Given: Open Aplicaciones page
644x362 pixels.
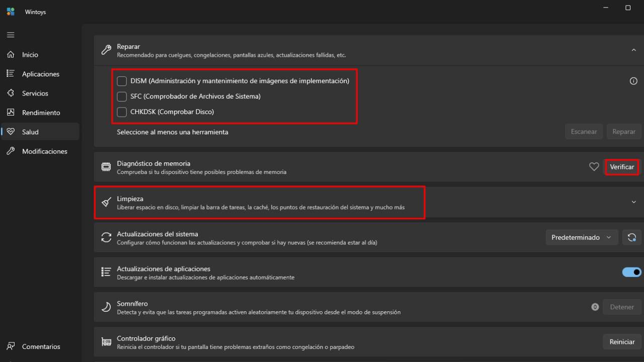Looking at the screenshot, I should (40, 74).
